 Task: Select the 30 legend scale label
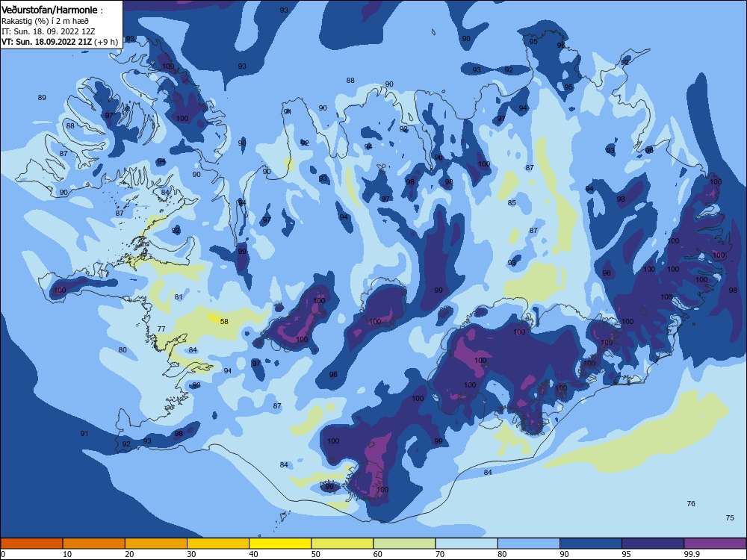[x=191, y=554]
